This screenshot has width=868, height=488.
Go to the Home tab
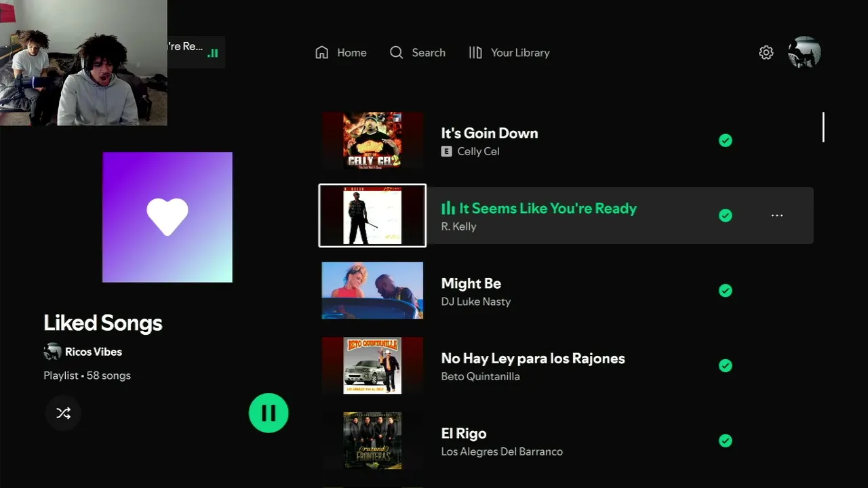(x=341, y=52)
